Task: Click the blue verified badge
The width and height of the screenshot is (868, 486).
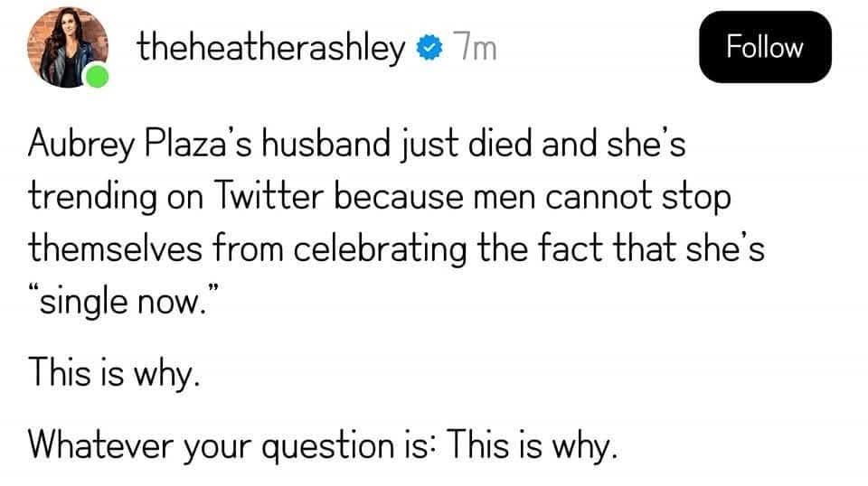Action: click(x=429, y=48)
